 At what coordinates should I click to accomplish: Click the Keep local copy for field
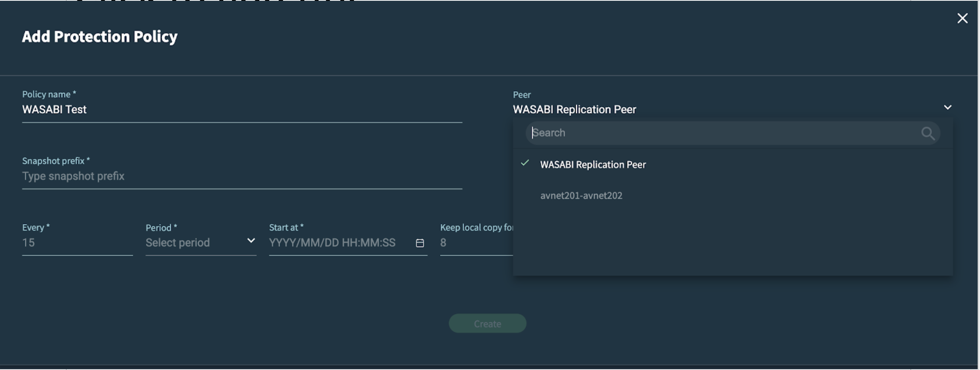click(x=476, y=242)
